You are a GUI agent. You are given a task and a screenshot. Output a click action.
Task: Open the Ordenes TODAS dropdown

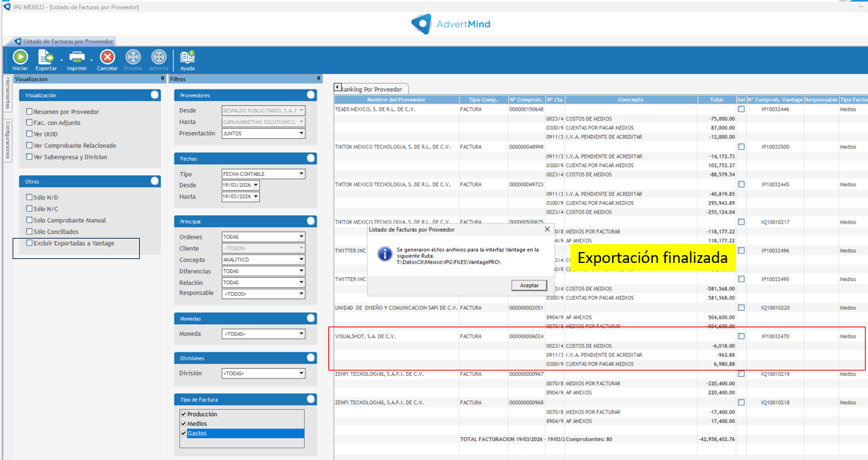pos(302,236)
